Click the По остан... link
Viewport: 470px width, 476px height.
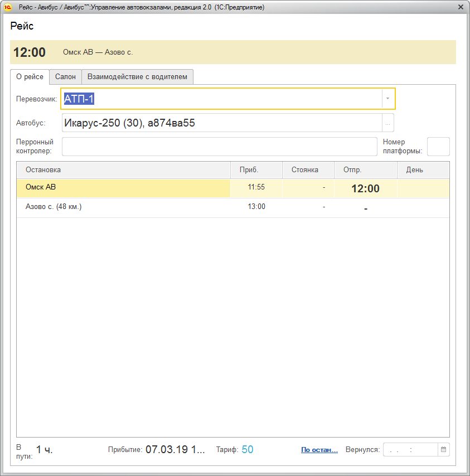(319, 450)
